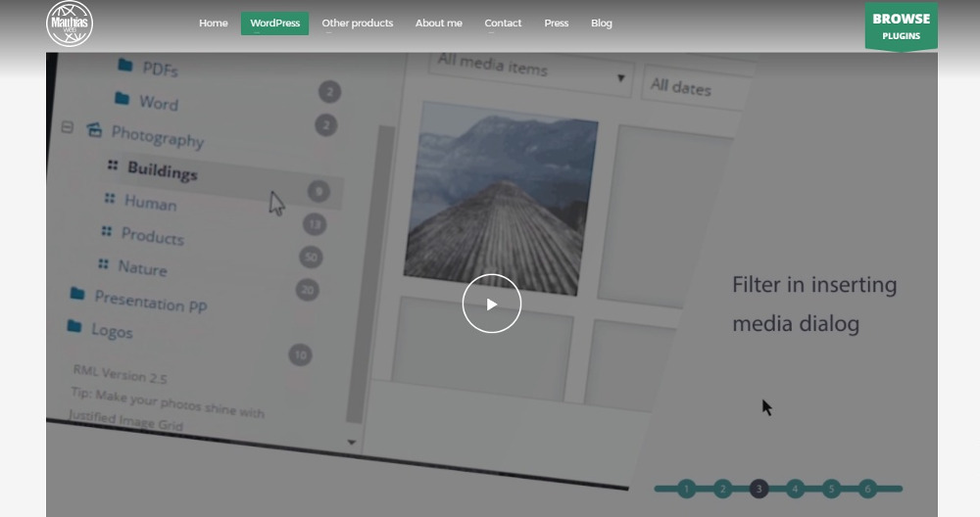Click the Justified Image Grid tip

(x=125, y=421)
